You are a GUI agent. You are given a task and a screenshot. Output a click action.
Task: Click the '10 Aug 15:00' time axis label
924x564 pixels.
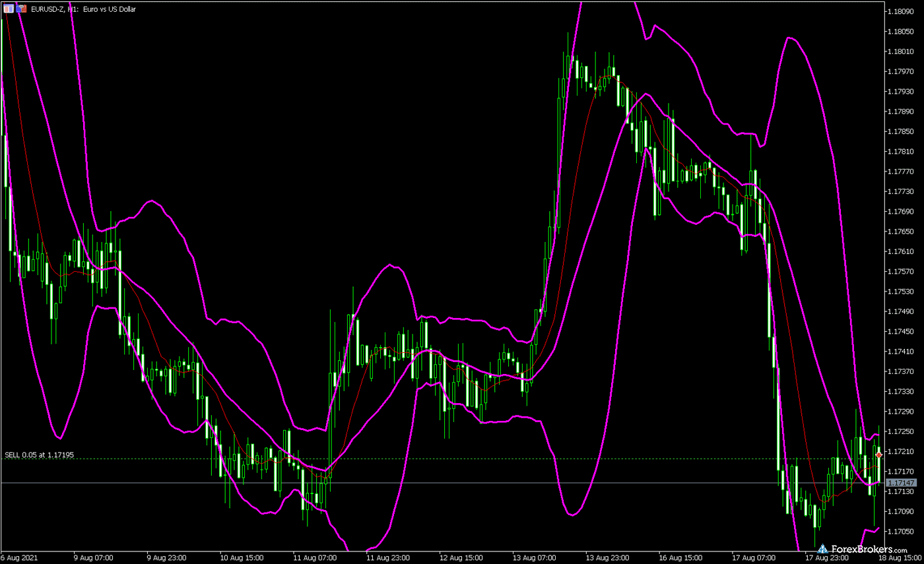(240, 557)
